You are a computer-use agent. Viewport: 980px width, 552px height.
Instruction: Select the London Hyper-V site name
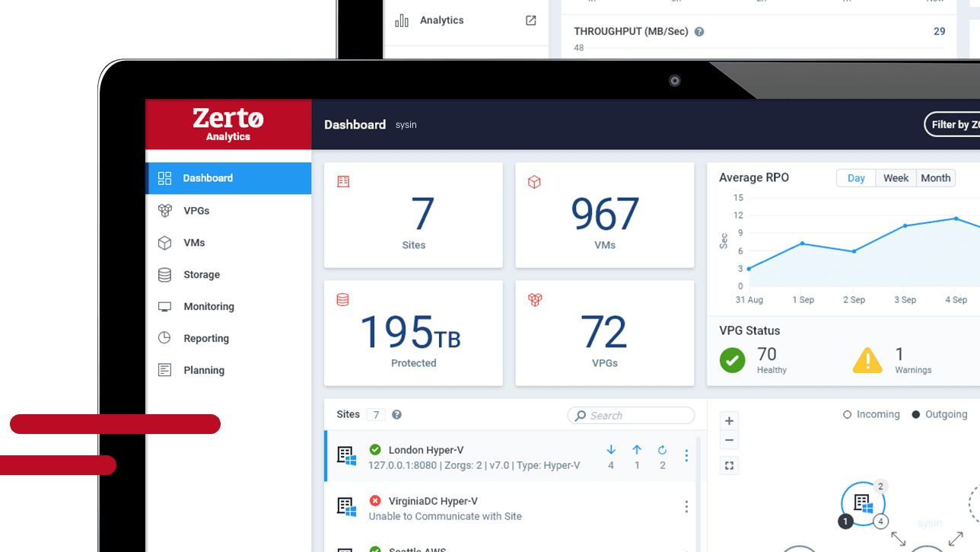[x=426, y=450]
